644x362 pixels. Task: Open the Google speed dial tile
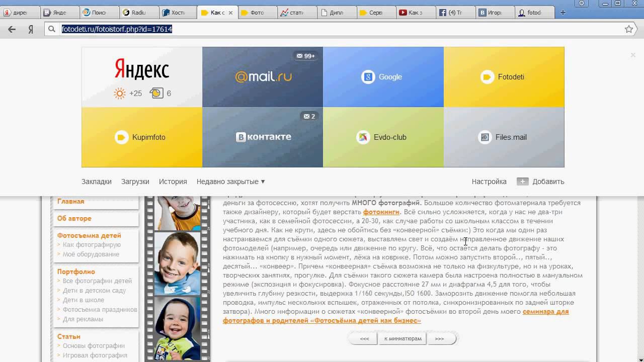click(x=383, y=77)
